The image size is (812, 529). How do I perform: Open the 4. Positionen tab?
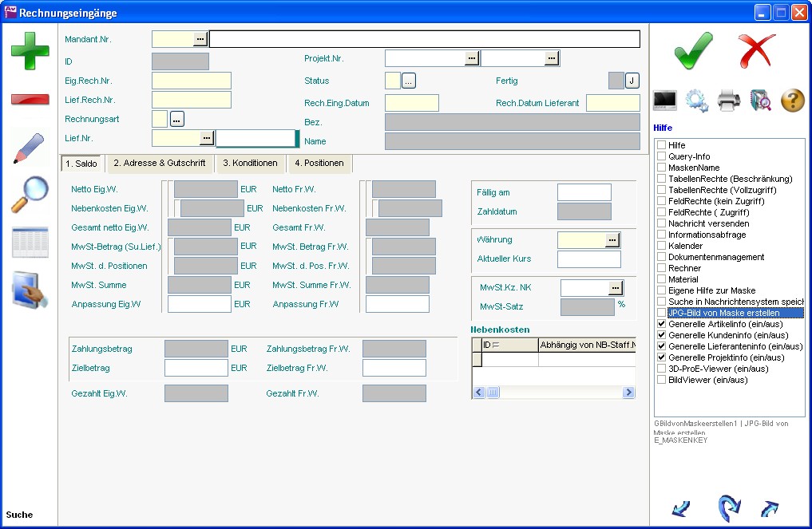tap(319, 164)
